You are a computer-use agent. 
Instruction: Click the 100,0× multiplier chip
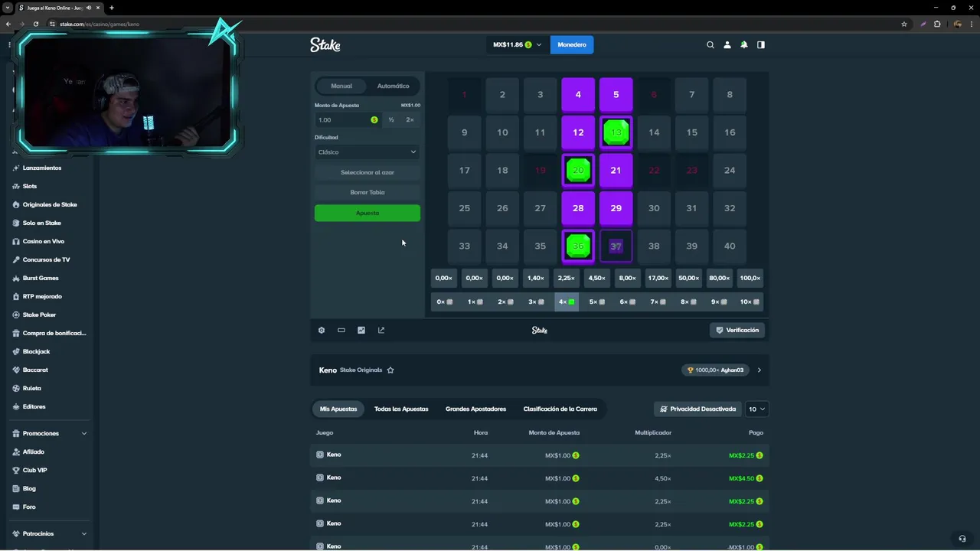(x=750, y=278)
